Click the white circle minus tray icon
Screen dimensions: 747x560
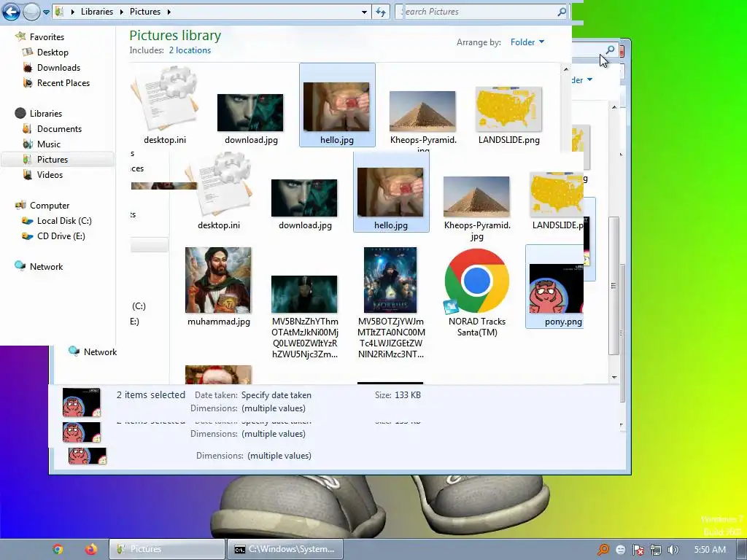point(620,550)
